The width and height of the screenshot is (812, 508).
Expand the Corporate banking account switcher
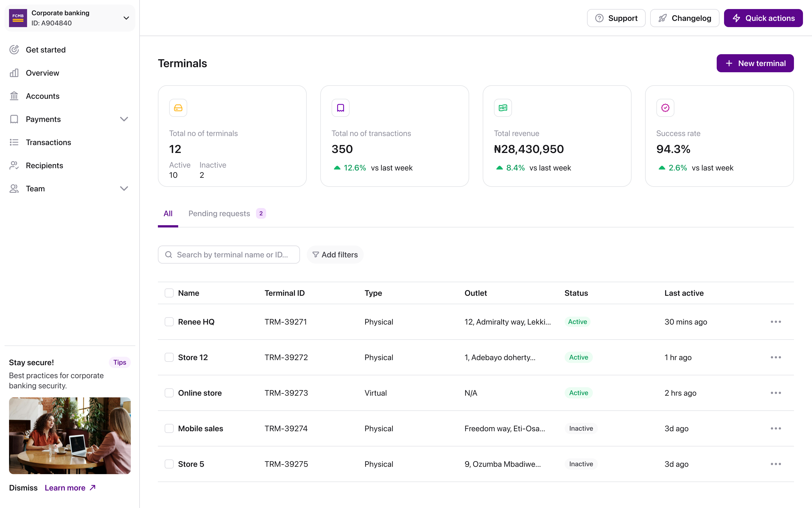click(x=70, y=18)
